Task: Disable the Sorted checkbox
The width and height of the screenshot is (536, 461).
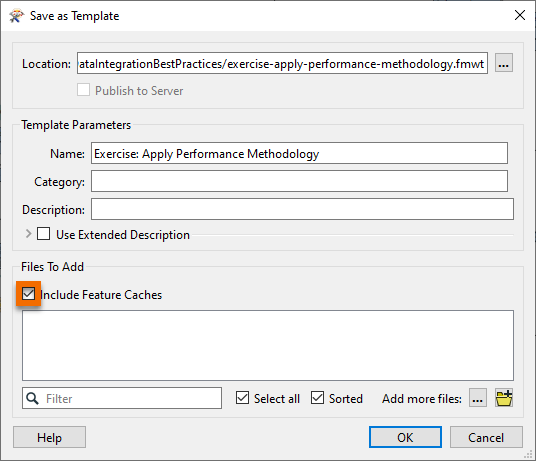Action: pos(318,398)
